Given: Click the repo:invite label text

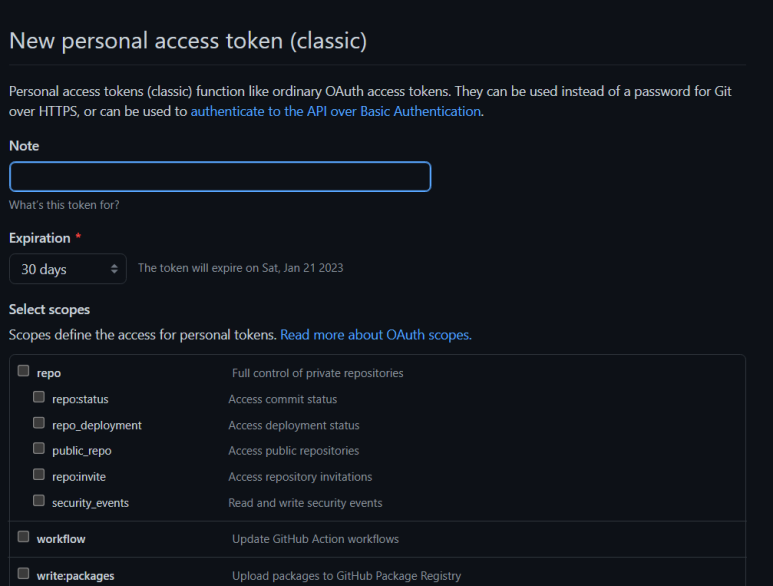Looking at the screenshot, I should [79, 477].
